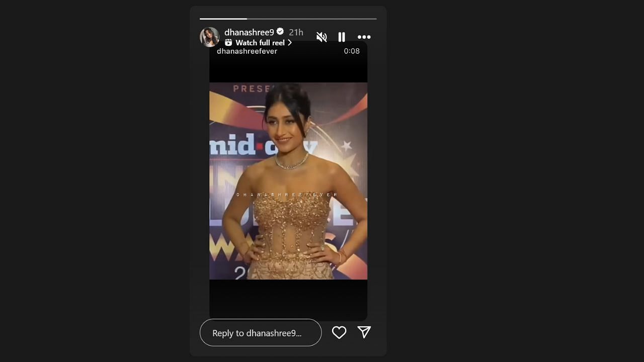Click the mid-day logo in video backdrop

coord(263,145)
